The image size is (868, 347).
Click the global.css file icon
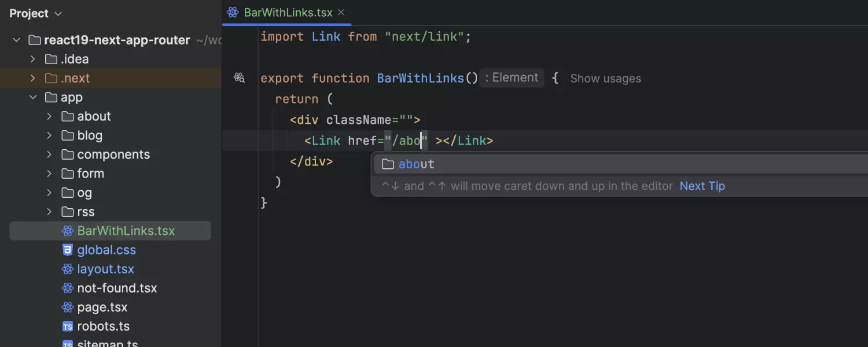pos(68,250)
